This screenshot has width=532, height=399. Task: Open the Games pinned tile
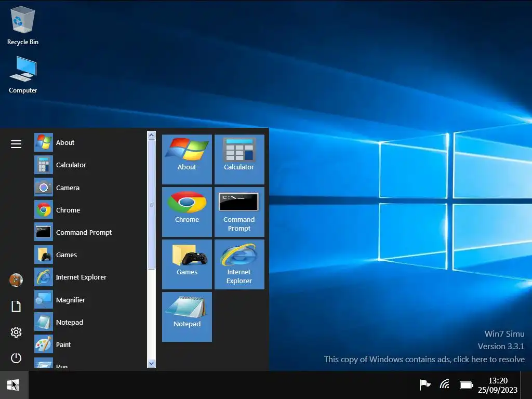click(x=187, y=264)
